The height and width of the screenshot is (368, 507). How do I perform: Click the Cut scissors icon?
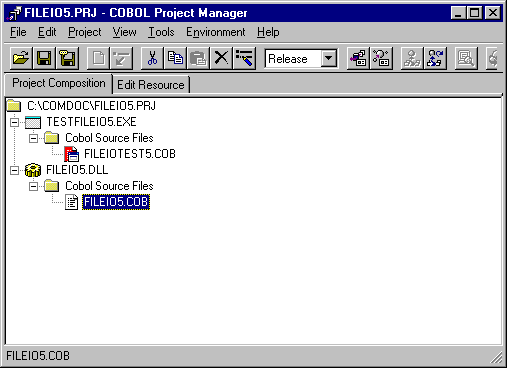point(152,58)
